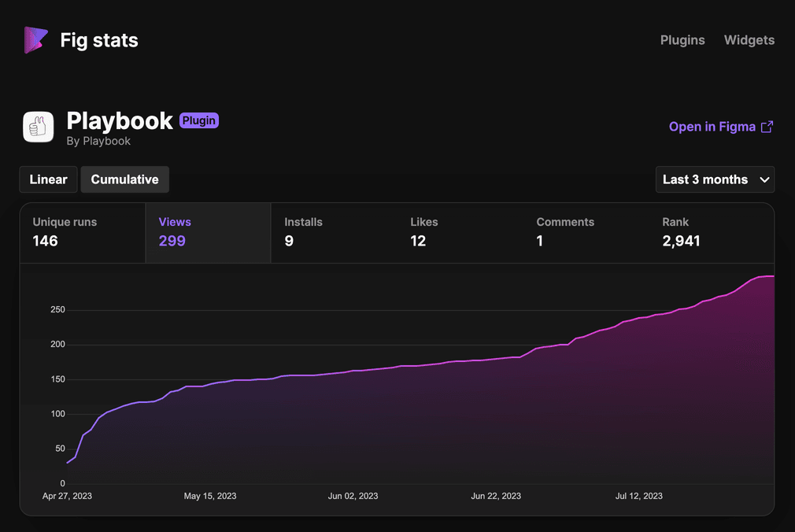Open the Last 3 months date range dropdown
Screen dimensions: 795x532
(x=715, y=179)
